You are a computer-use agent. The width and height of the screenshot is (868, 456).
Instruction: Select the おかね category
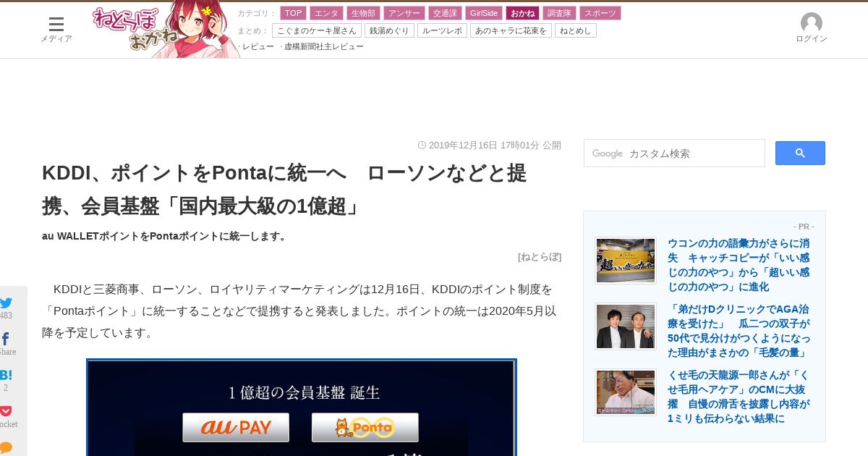click(x=523, y=13)
